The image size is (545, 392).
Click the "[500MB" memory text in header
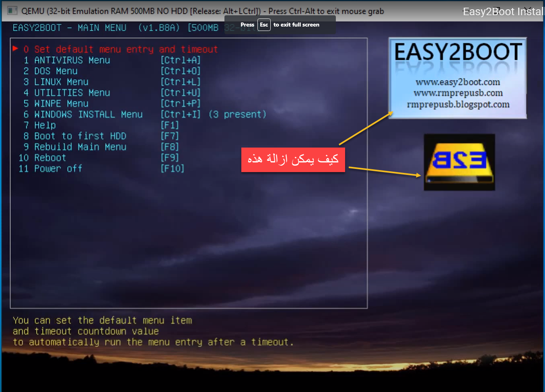coord(203,28)
